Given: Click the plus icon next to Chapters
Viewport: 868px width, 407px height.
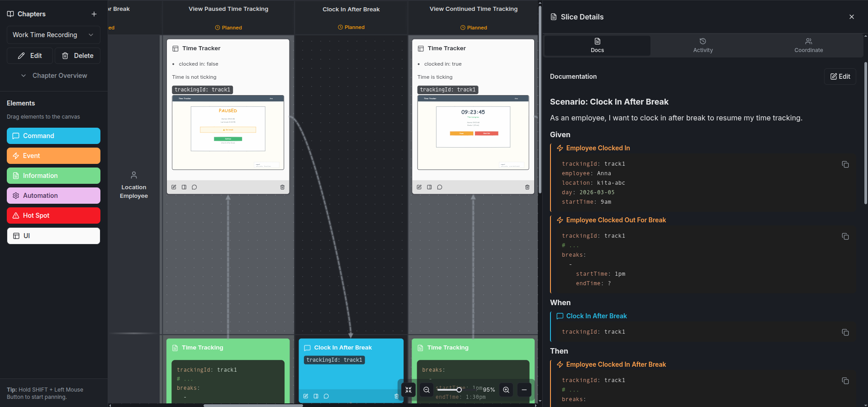Looking at the screenshot, I should (94, 14).
